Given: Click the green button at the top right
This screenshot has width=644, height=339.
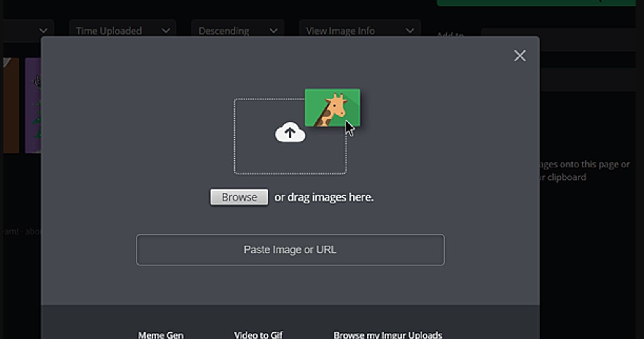Looking at the screenshot, I should [x=536, y=2].
